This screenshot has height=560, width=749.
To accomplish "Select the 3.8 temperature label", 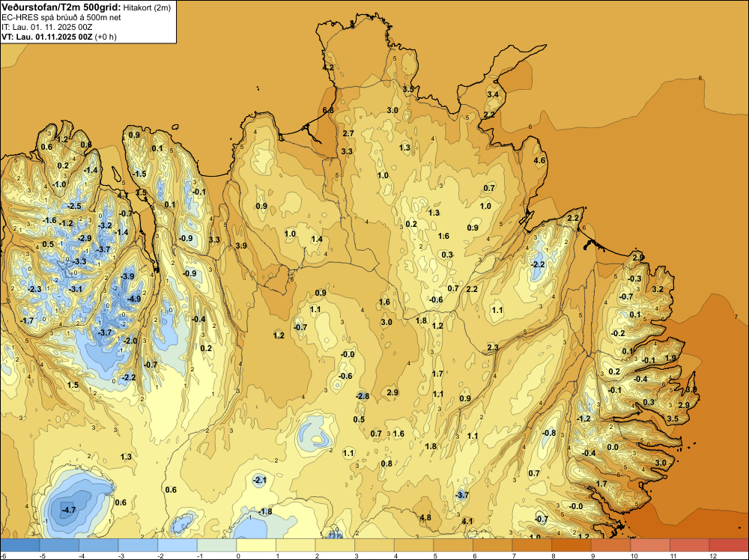I will (691, 390).
